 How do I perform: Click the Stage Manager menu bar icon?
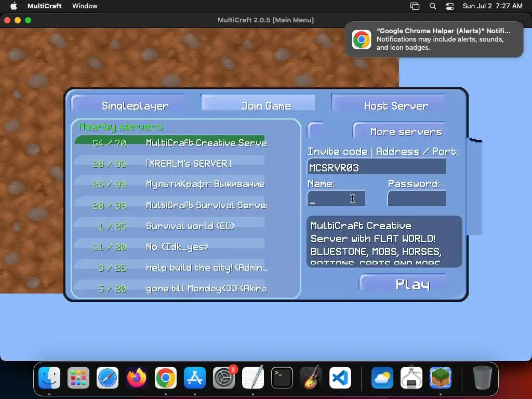[415, 6]
